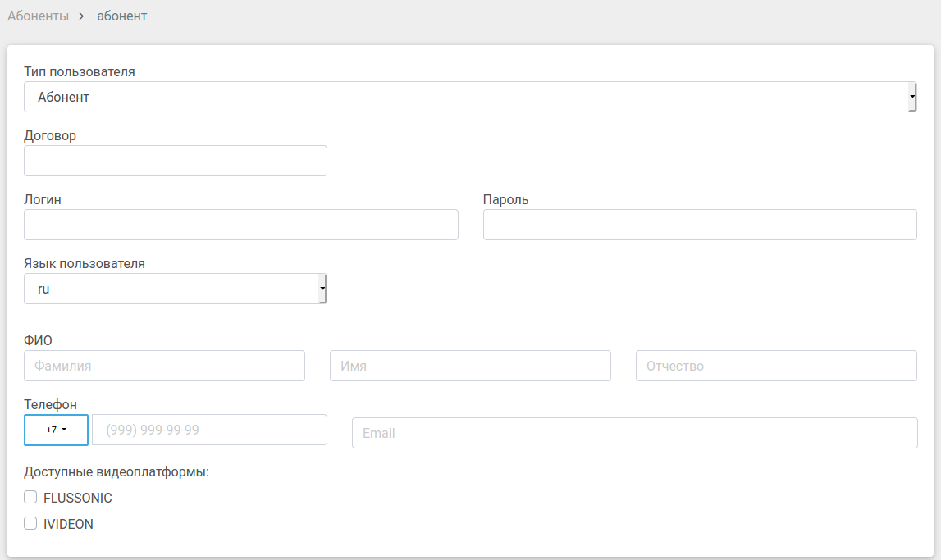Enable the FLUSSONIC checkbox
This screenshot has height=560, width=941.
click(x=30, y=497)
